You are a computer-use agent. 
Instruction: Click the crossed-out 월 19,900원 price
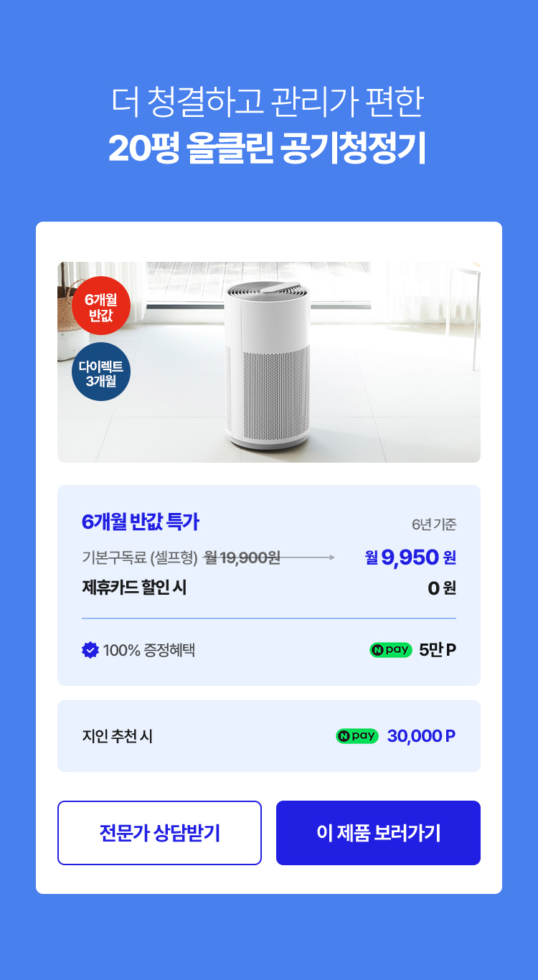[x=242, y=557]
